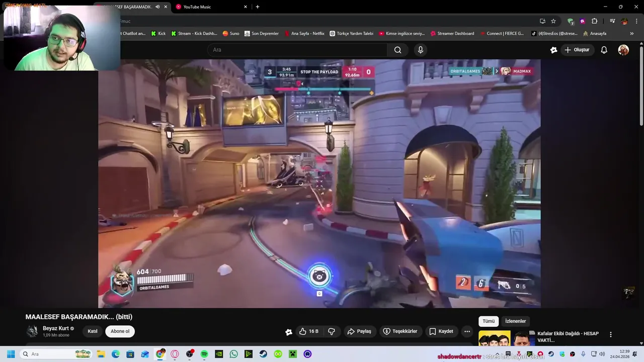Click the Teşekkürler thanks button

(x=400, y=331)
